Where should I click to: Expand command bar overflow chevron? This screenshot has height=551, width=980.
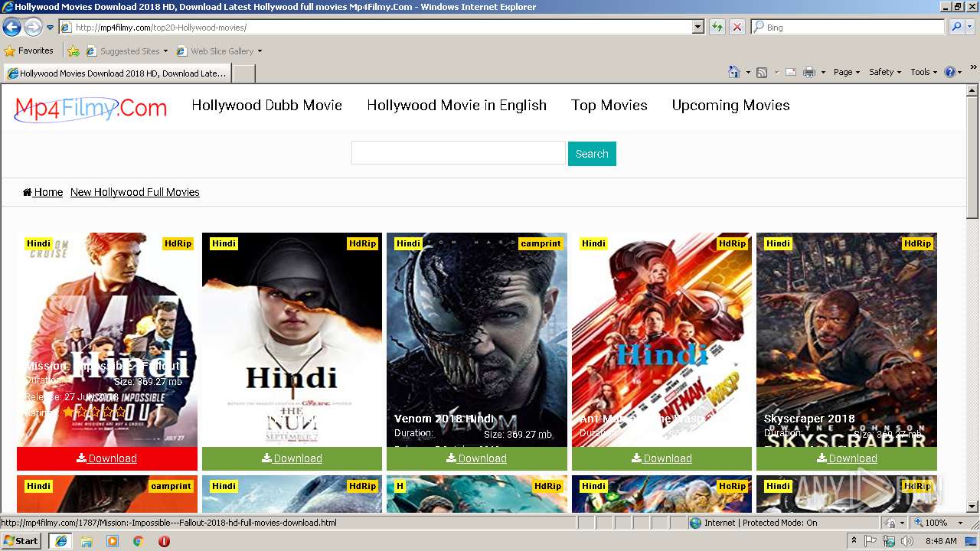pos(974,68)
